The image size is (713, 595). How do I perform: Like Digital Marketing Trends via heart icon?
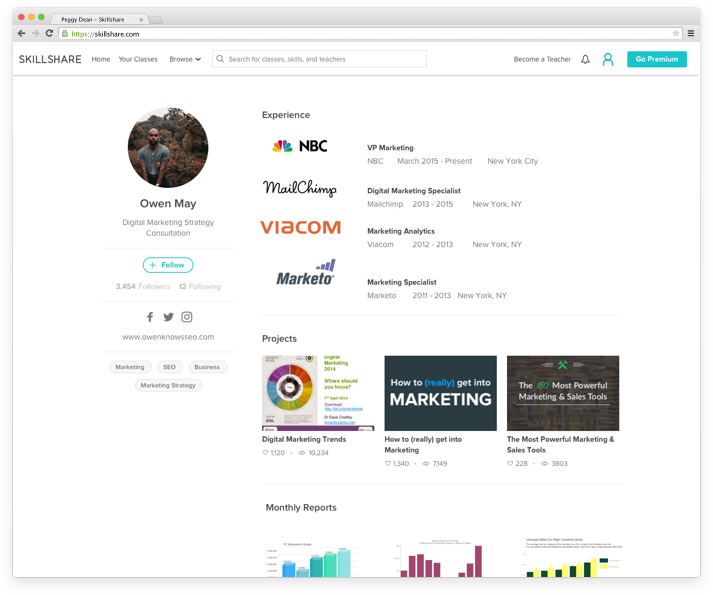pyautogui.click(x=265, y=453)
